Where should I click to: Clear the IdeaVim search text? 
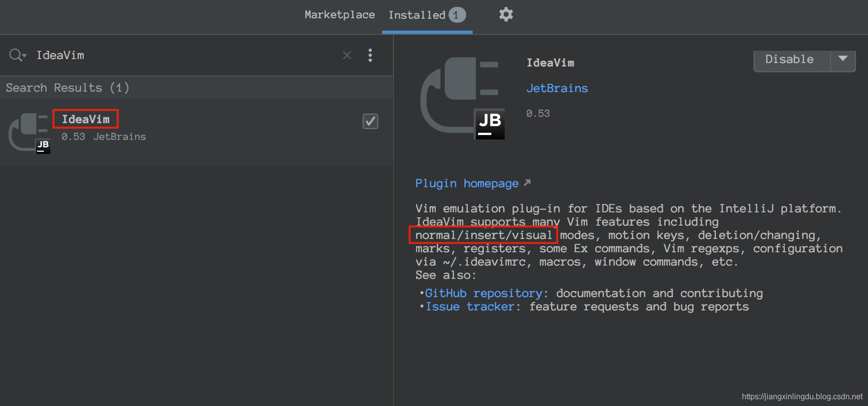[x=347, y=55]
